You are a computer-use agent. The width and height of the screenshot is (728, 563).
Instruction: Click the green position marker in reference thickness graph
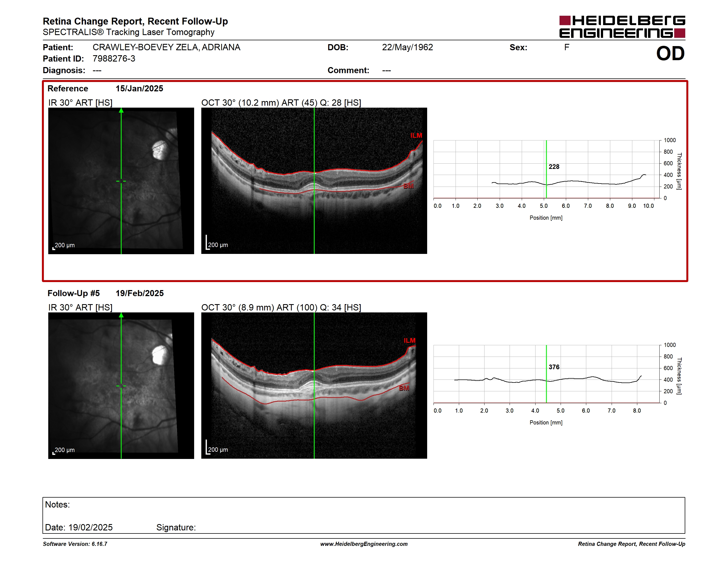(x=546, y=169)
